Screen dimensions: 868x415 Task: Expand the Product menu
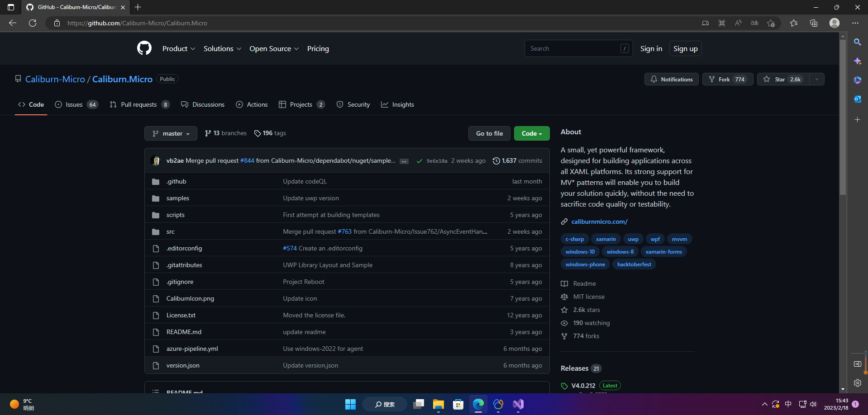pyautogui.click(x=179, y=48)
